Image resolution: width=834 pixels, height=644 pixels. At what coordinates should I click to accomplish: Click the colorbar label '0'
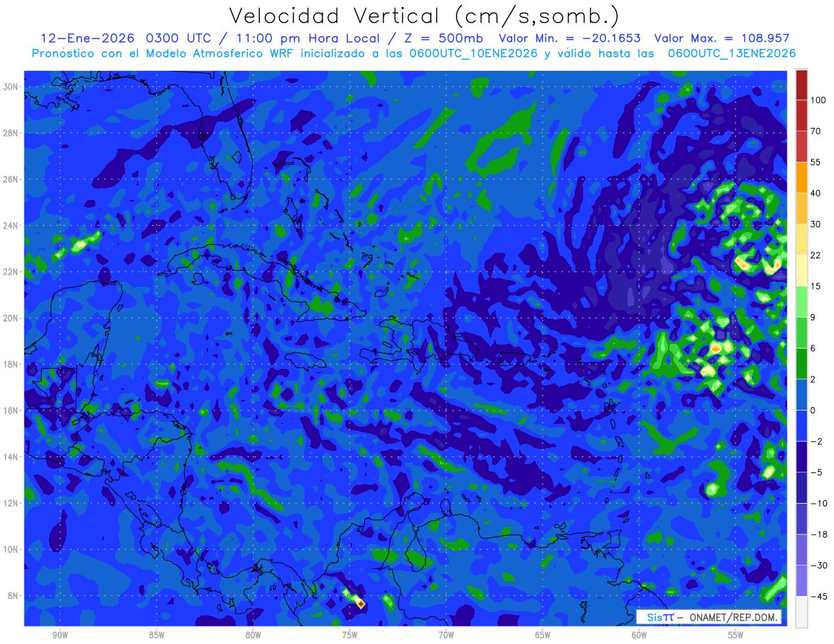813,411
